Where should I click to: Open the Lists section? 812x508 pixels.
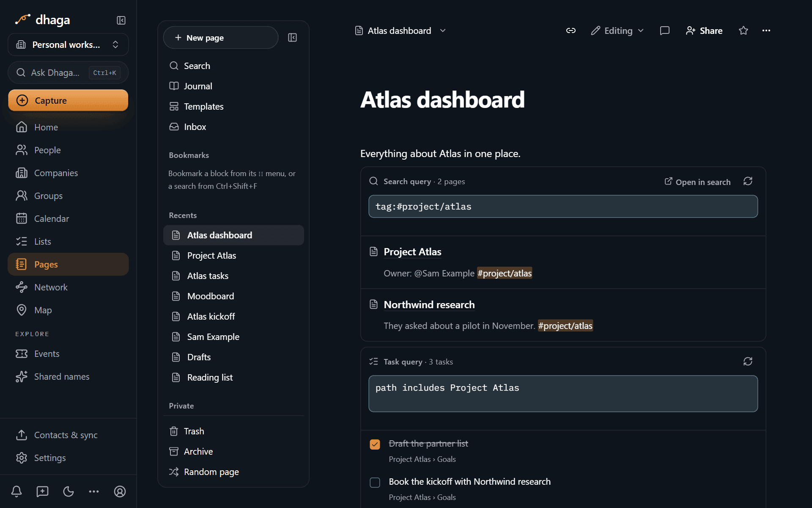(68, 241)
